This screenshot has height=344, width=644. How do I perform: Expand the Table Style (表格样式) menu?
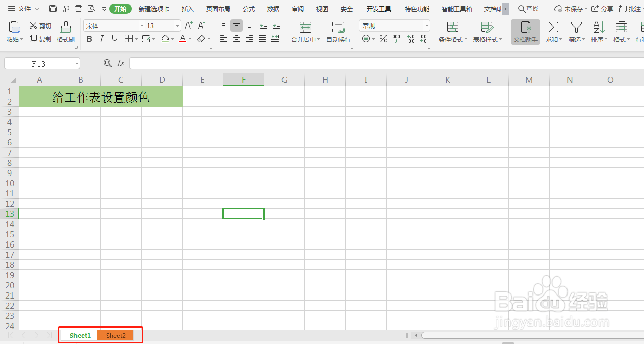point(487,39)
